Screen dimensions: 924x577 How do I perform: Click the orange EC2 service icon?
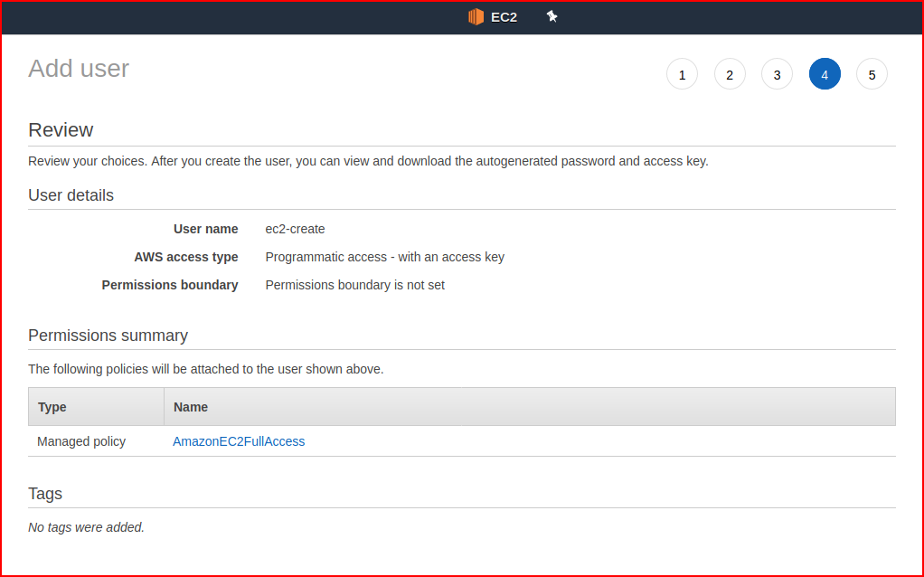pyautogui.click(x=476, y=16)
